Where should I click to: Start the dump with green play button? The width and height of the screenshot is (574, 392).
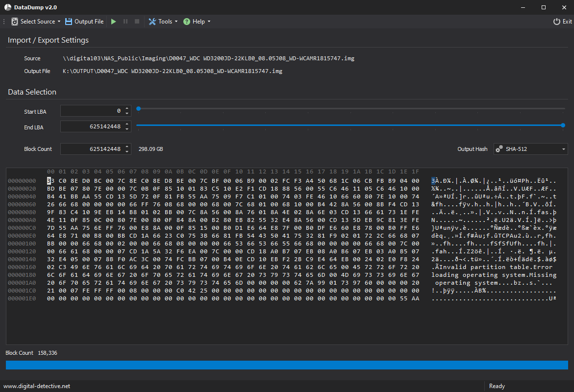pyautogui.click(x=114, y=22)
